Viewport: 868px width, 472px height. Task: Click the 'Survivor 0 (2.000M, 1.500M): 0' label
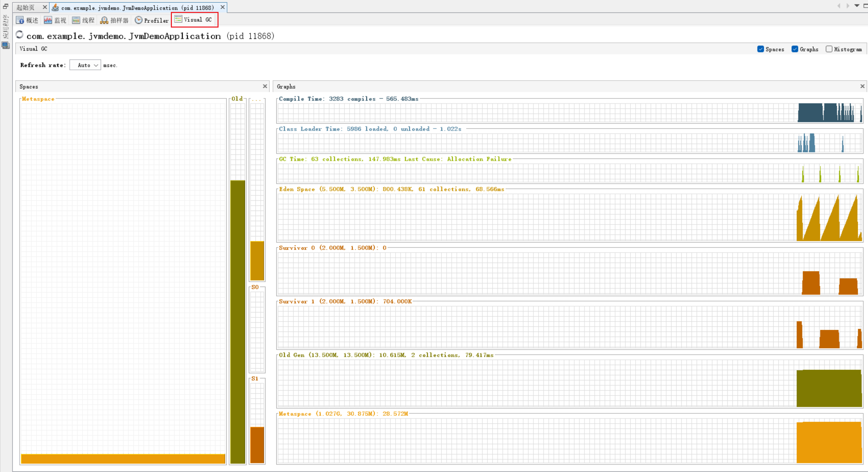[333, 248]
